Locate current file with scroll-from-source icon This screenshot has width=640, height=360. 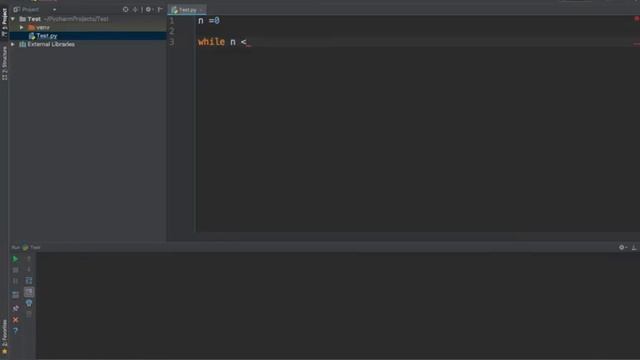tap(125, 9)
